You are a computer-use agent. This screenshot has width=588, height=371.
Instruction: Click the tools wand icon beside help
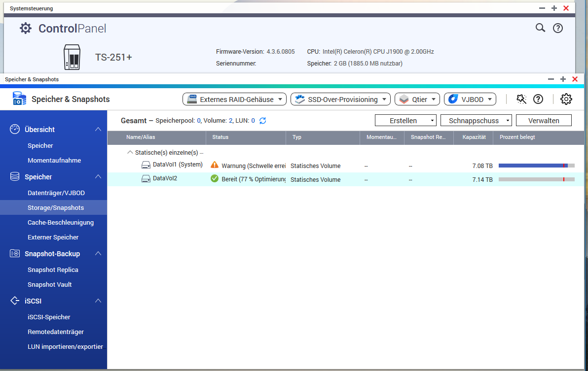point(521,99)
